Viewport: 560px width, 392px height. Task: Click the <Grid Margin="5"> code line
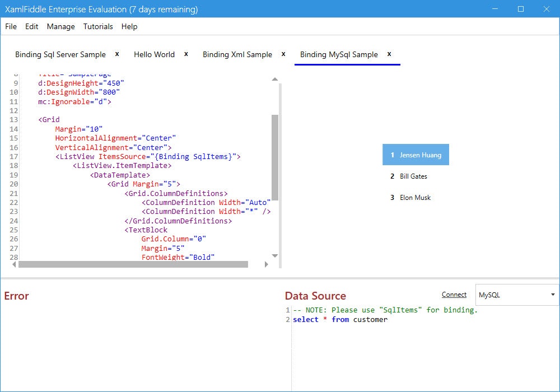pos(143,184)
